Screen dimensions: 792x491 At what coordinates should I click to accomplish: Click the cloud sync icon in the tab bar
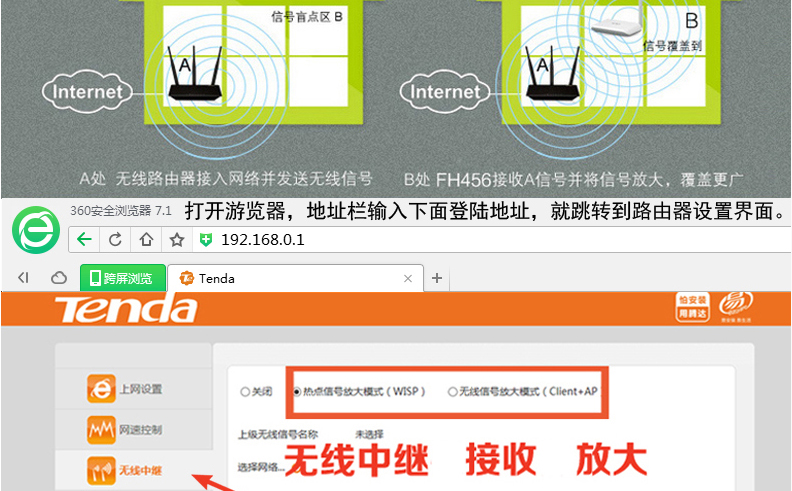(59, 278)
